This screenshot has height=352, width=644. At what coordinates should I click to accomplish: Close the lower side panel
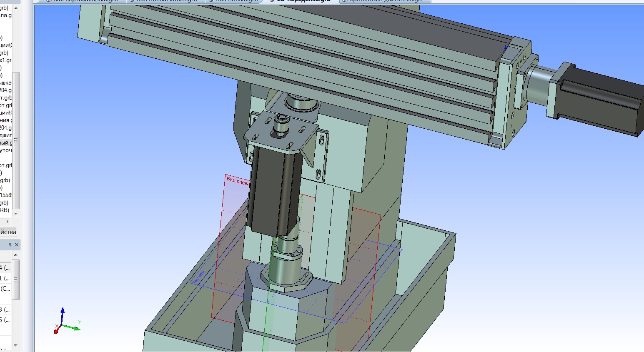point(17,245)
